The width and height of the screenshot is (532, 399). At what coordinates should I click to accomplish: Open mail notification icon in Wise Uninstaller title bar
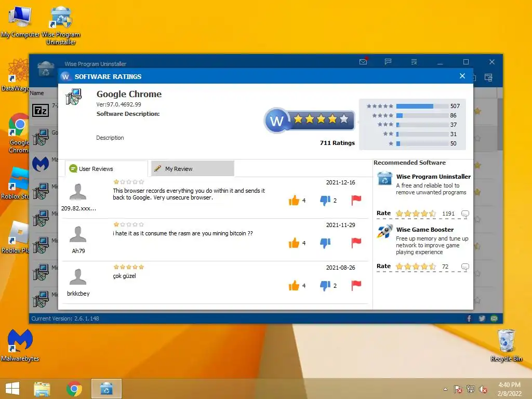pyautogui.click(x=363, y=61)
